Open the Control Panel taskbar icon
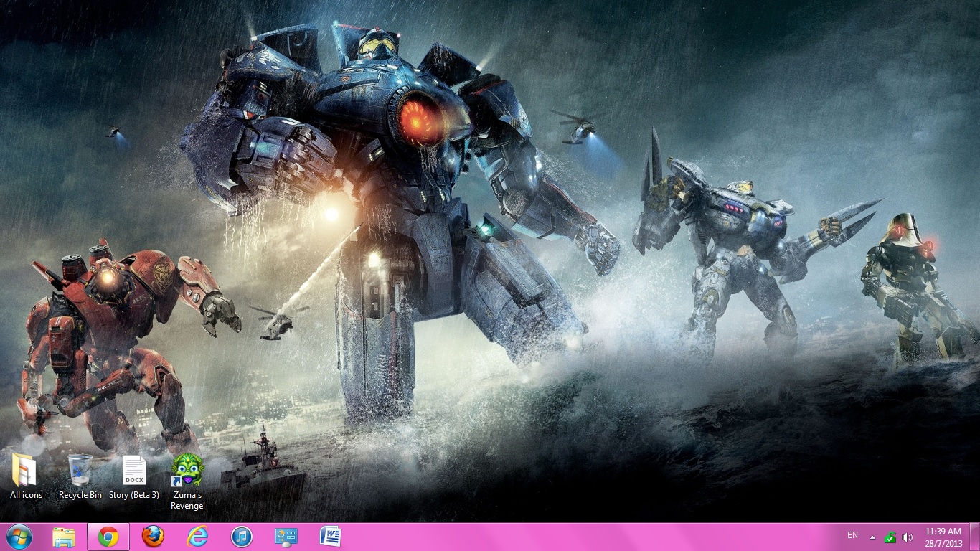The width and height of the screenshot is (980, 551). coord(286,537)
